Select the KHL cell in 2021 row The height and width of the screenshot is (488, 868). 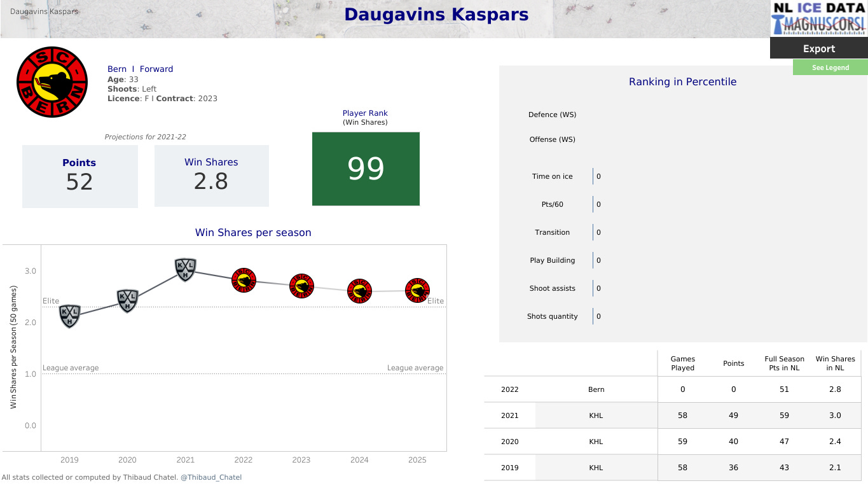coord(596,415)
